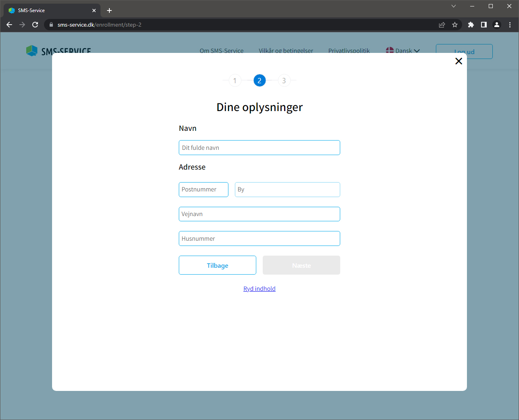The width and height of the screenshot is (519, 420).
Task: Select the Husnummer input field
Action: pyautogui.click(x=259, y=239)
